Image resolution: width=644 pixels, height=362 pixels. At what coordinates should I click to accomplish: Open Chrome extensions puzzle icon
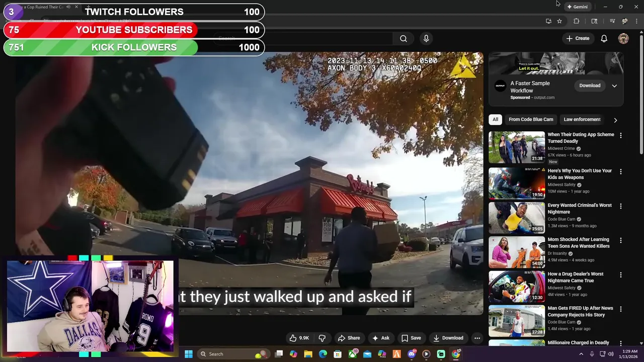coord(577,21)
